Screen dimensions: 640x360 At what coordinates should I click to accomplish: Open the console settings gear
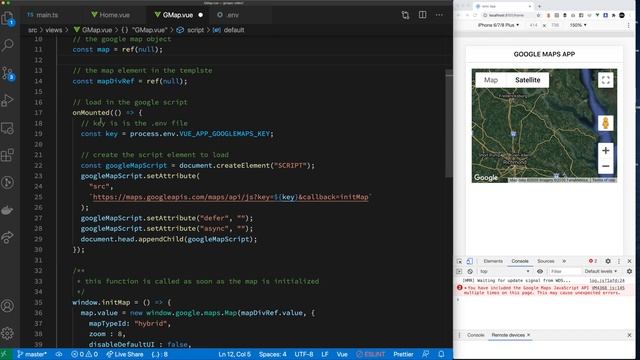[629, 271]
